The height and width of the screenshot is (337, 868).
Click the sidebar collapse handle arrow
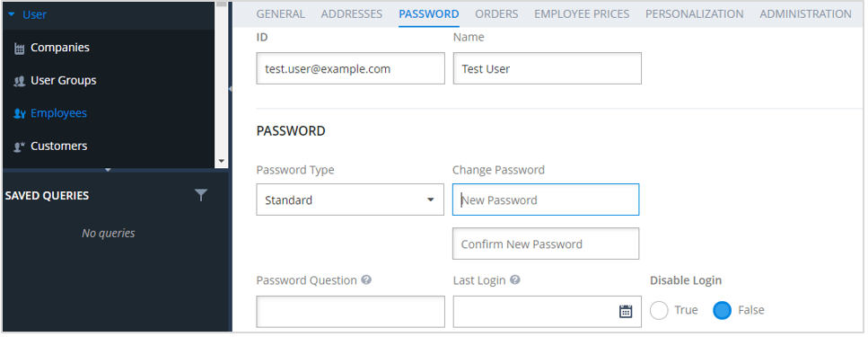231,88
